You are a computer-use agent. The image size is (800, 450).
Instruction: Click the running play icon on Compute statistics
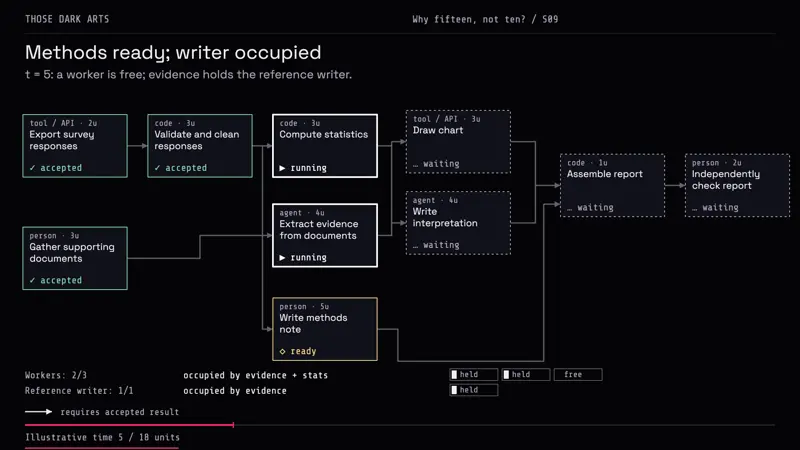click(x=282, y=168)
